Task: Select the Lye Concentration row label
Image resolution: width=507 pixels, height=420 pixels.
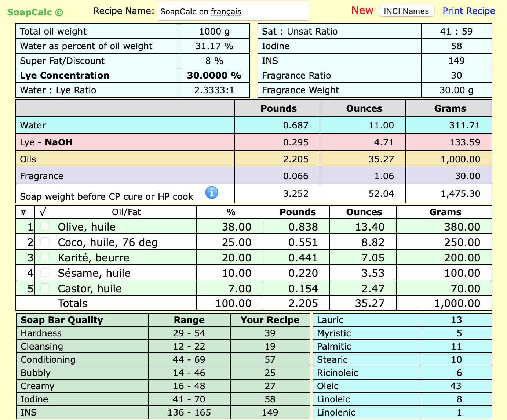Action: 65,76
